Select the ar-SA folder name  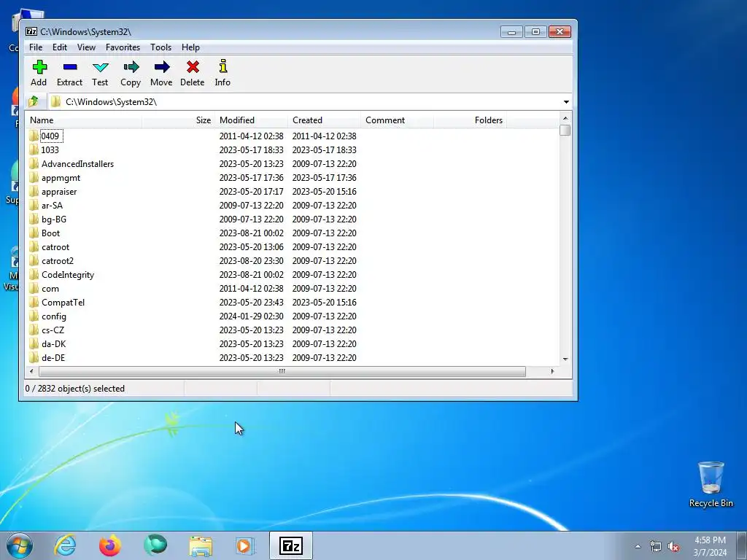52,205
